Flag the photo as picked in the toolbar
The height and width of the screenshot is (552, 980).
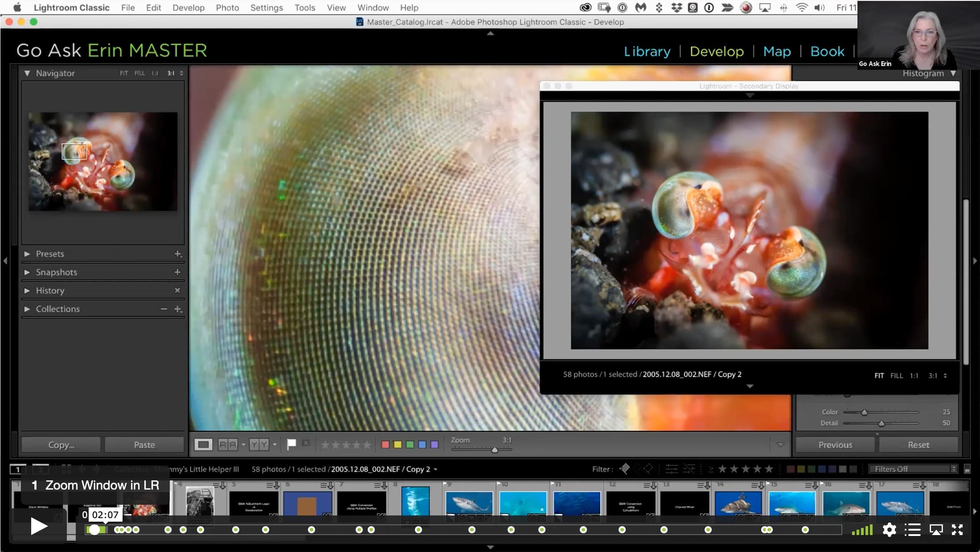coord(291,444)
